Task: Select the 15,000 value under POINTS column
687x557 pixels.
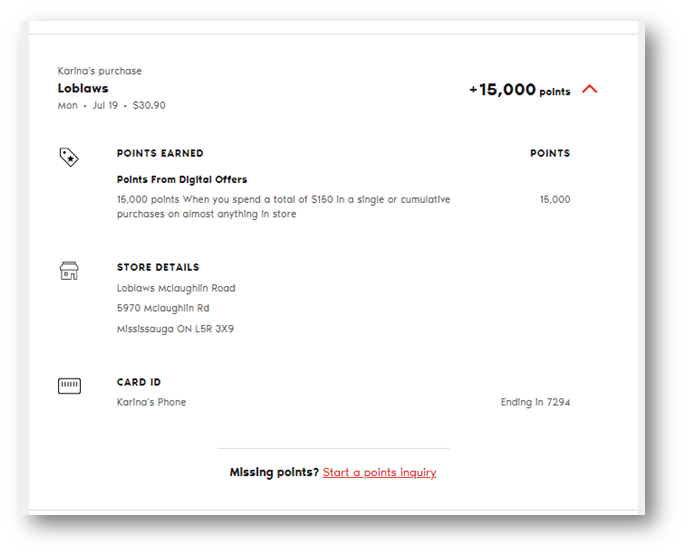Action: point(554,200)
